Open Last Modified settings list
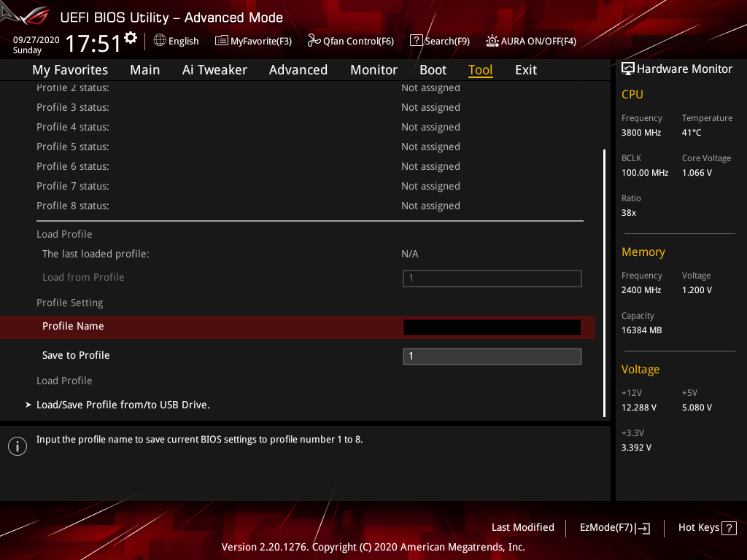 [x=522, y=527]
